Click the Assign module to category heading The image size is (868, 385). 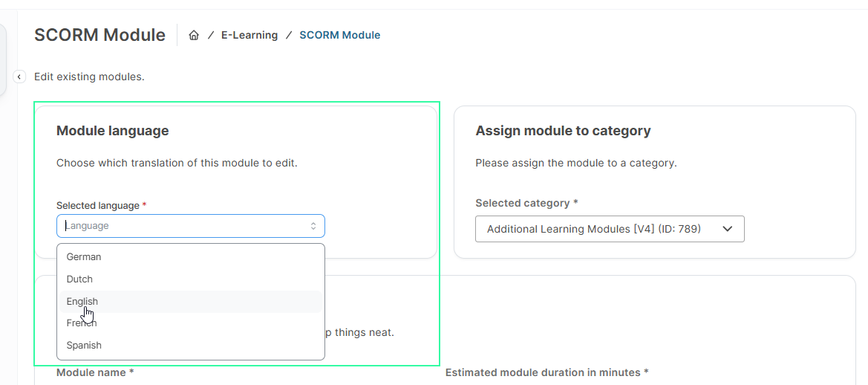point(563,131)
